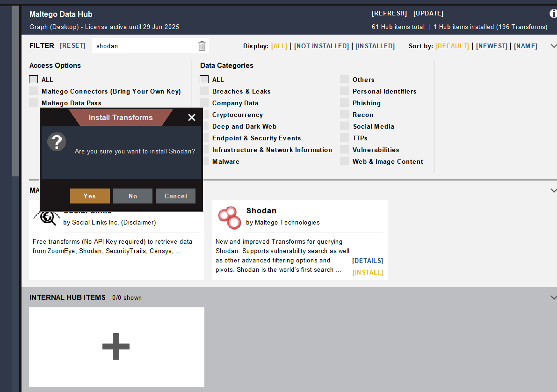
Task: Open DETAILS for the Shodan item
Action: (x=368, y=261)
